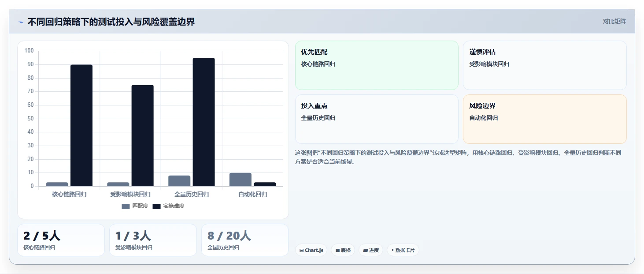Click the 实施难度 legend text
The image size is (644, 274).
(x=174, y=206)
